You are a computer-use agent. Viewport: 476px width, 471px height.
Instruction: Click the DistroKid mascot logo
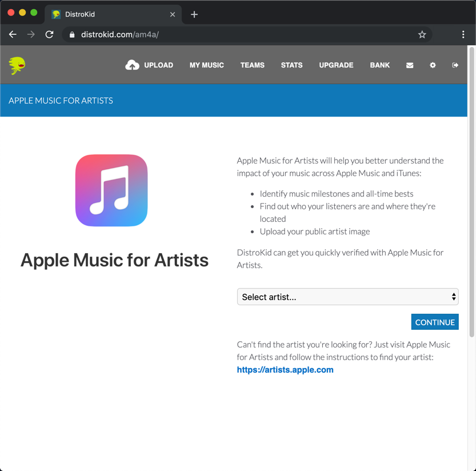17,65
